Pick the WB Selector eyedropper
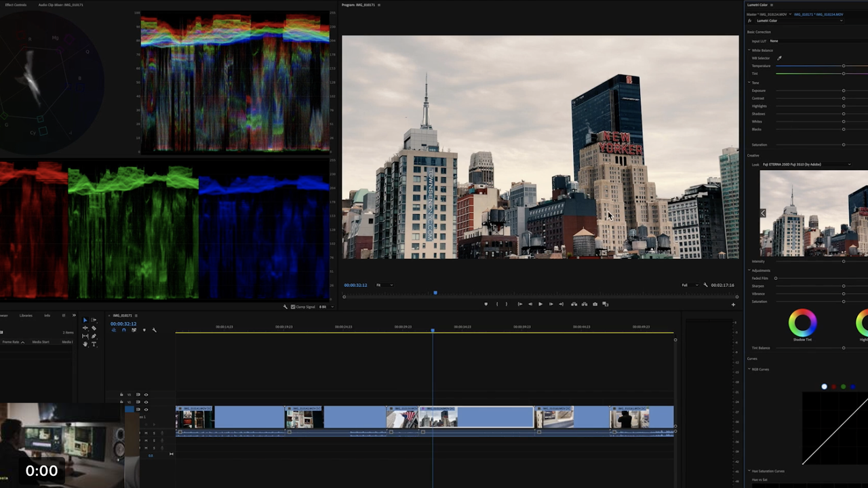The height and width of the screenshot is (488, 868). click(x=779, y=58)
